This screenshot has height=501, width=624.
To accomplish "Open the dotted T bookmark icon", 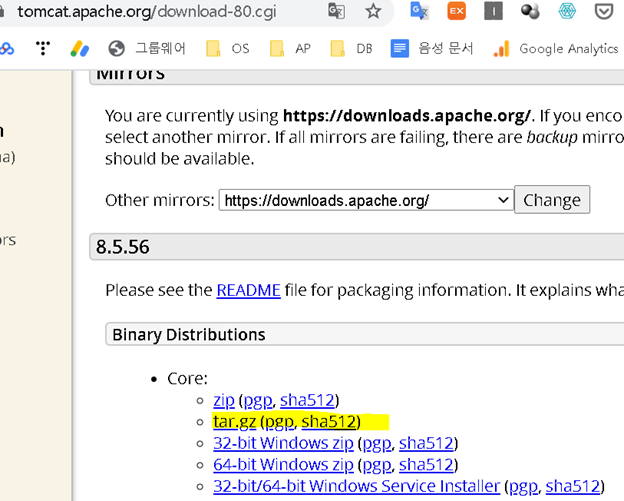I will point(43,48).
